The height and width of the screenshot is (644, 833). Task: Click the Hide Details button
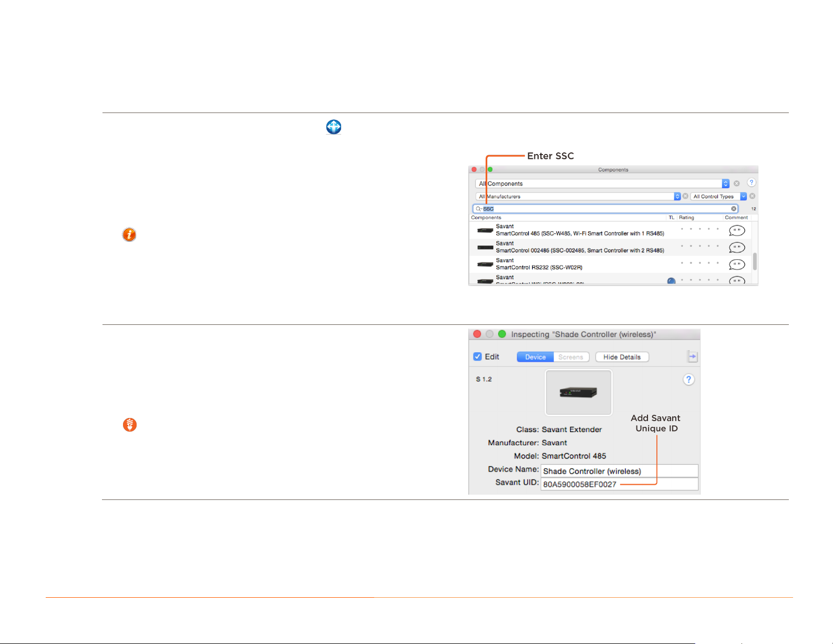click(622, 357)
